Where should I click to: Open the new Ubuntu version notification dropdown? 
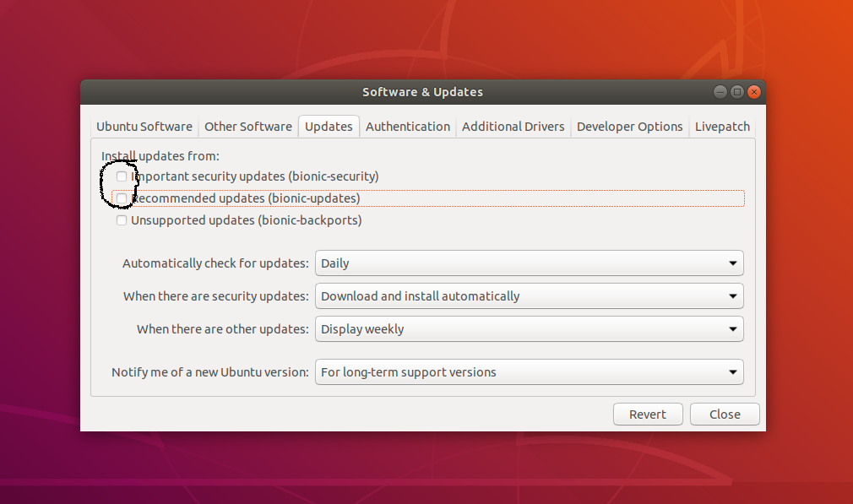530,371
